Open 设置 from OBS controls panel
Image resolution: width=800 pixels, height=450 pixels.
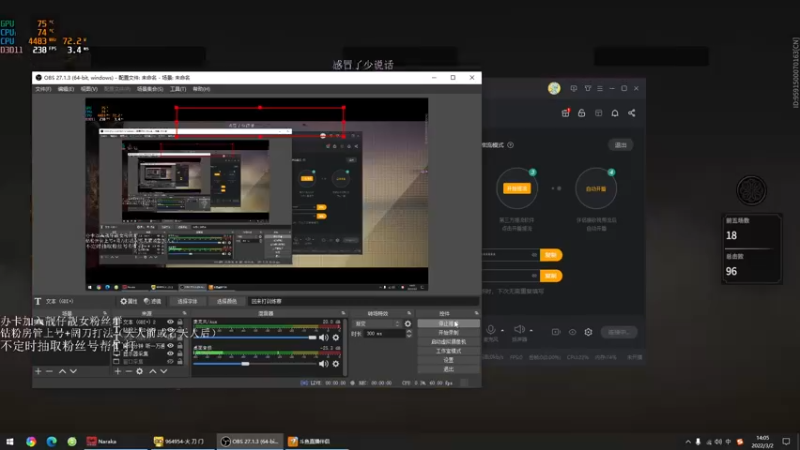point(448,360)
